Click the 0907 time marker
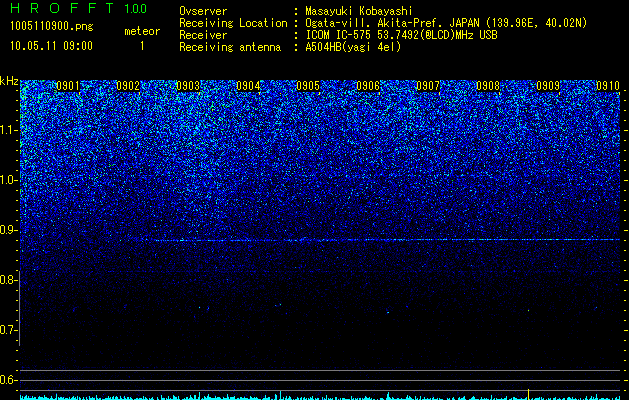Screen dimensions: 629x400 coord(428,86)
